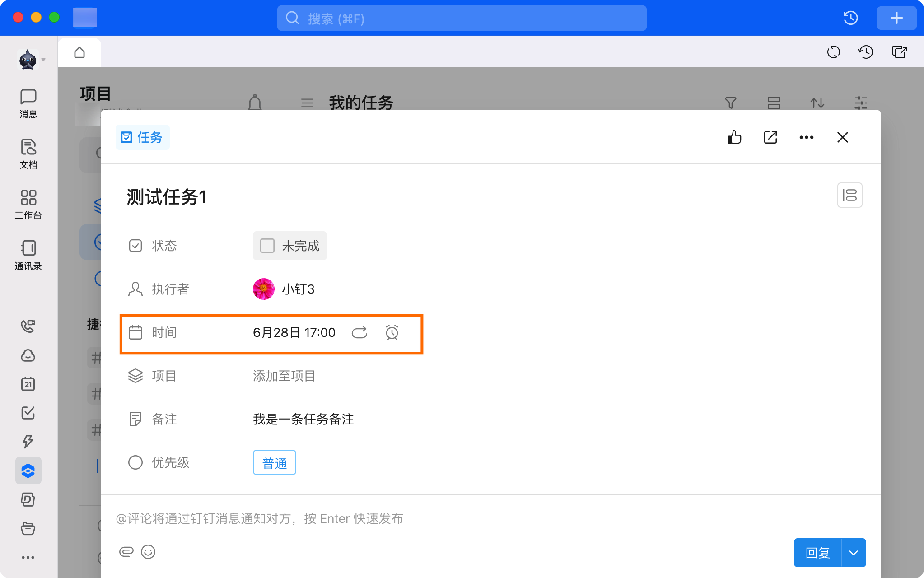Open the three-dots more options menu
This screenshot has height=578, width=924.
pyautogui.click(x=806, y=137)
